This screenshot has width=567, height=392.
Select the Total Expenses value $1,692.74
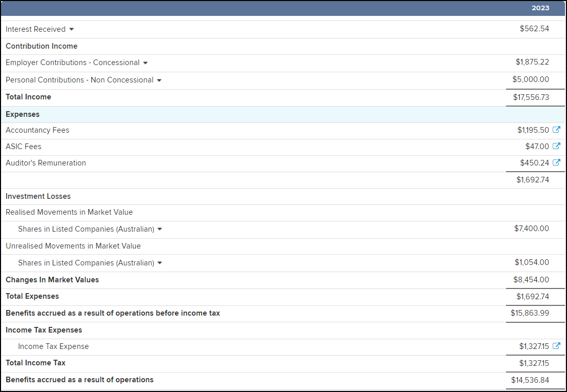coord(533,296)
